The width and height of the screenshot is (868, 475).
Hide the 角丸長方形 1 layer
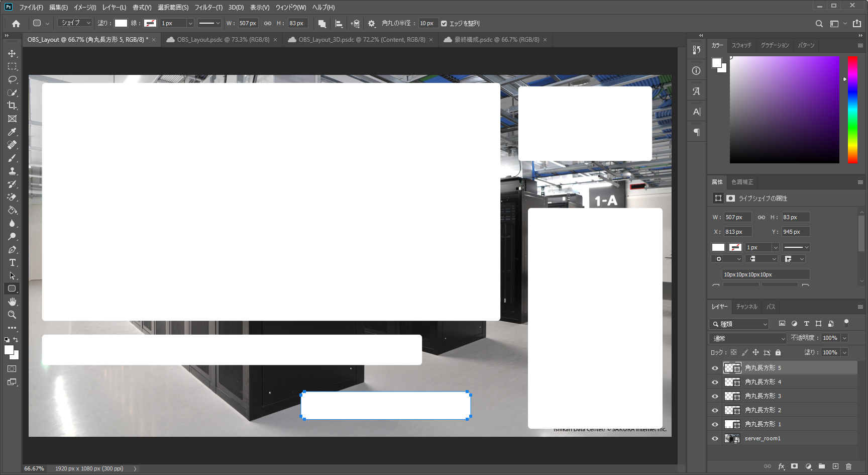coord(715,424)
